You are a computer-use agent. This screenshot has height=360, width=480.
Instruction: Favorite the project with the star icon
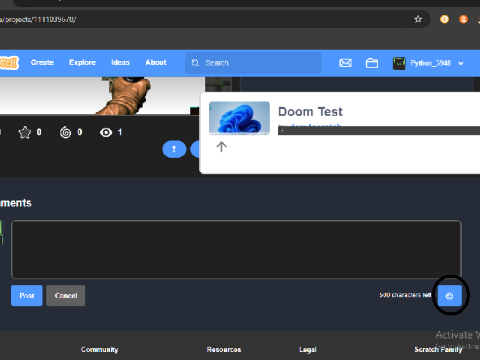tap(25, 132)
